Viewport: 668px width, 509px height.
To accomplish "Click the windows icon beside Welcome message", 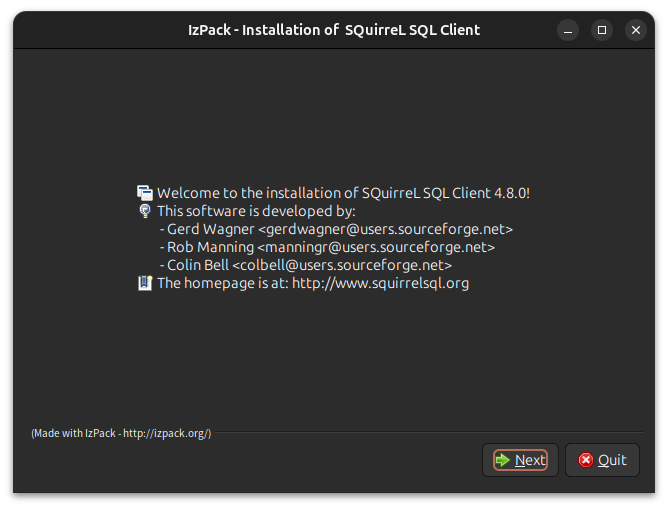I will pos(145,193).
